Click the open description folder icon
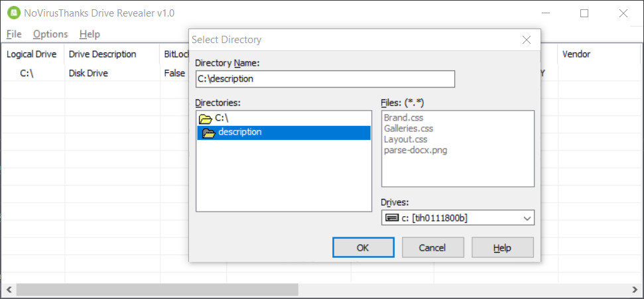 pyautogui.click(x=209, y=133)
